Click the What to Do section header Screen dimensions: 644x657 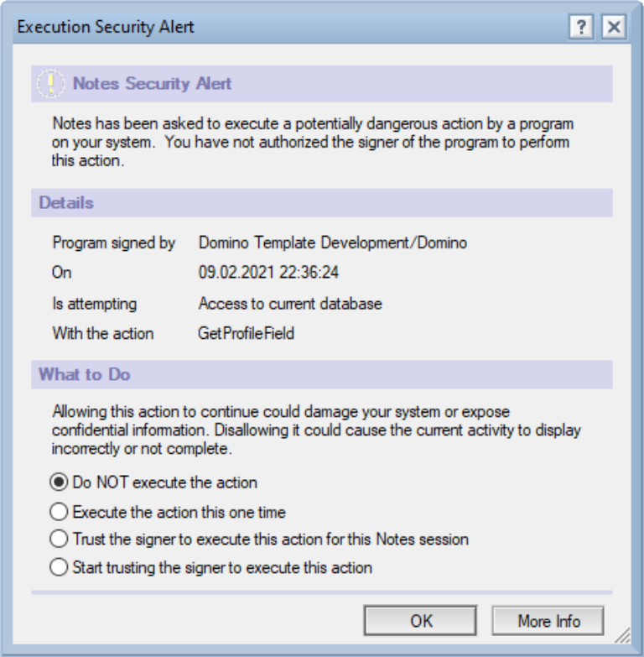(x=322, y=374)
